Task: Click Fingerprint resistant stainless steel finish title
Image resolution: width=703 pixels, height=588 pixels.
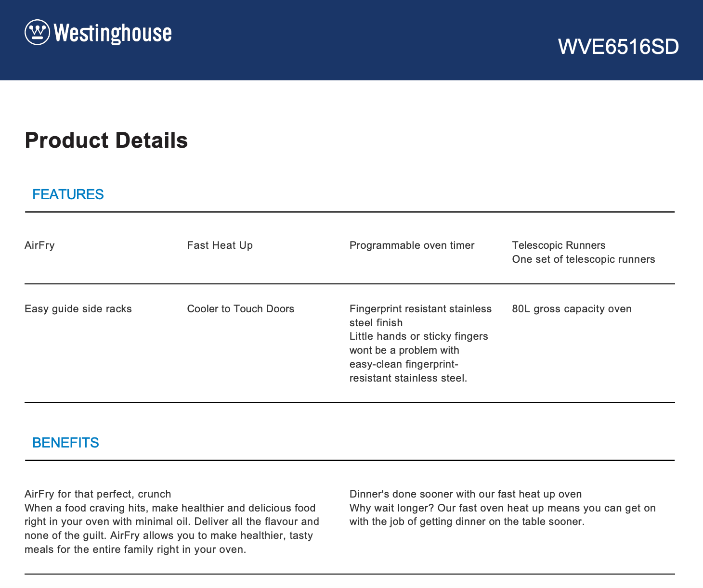Action: 420,315
